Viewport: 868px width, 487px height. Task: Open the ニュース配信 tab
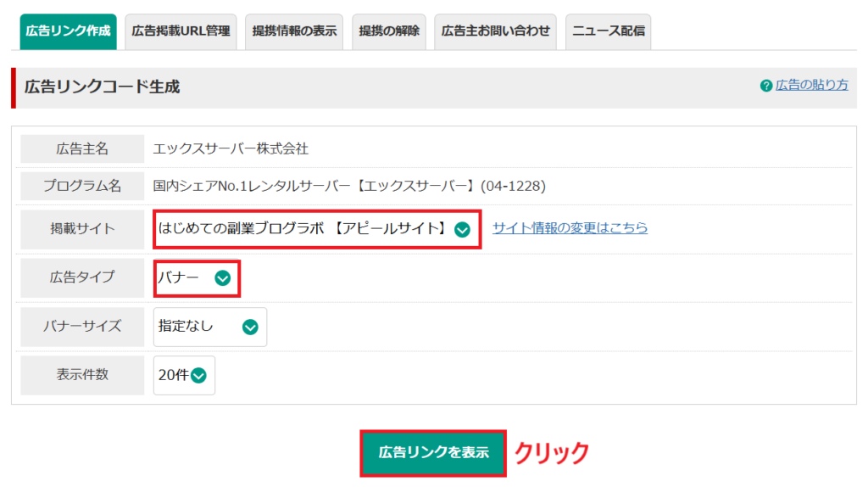click(x=608, y=31)
